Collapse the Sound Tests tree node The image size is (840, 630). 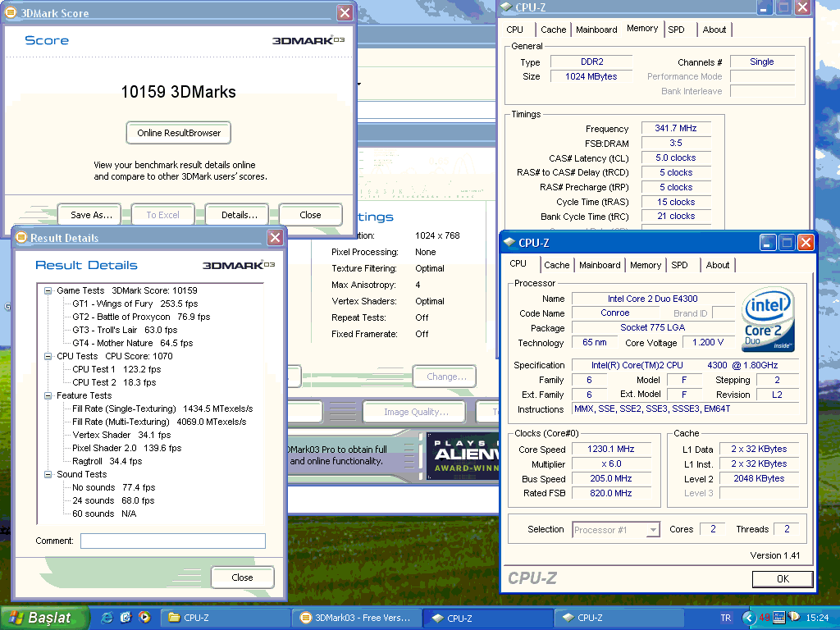tap(48, 475)
